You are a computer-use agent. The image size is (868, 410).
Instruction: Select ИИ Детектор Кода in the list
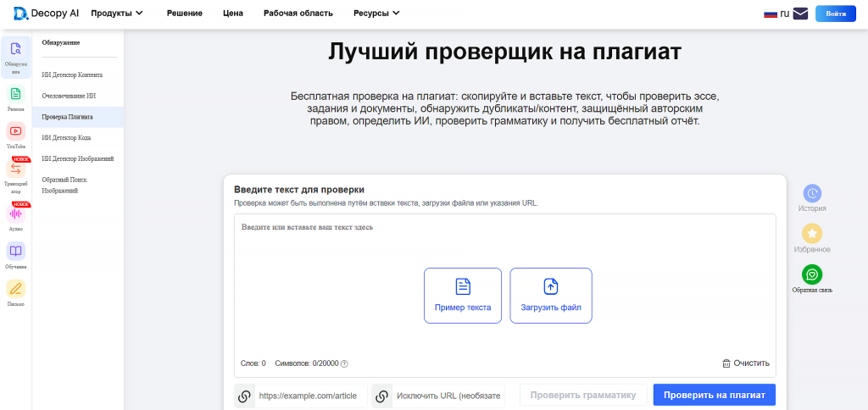pyautogui.click(x=78, y=138)
